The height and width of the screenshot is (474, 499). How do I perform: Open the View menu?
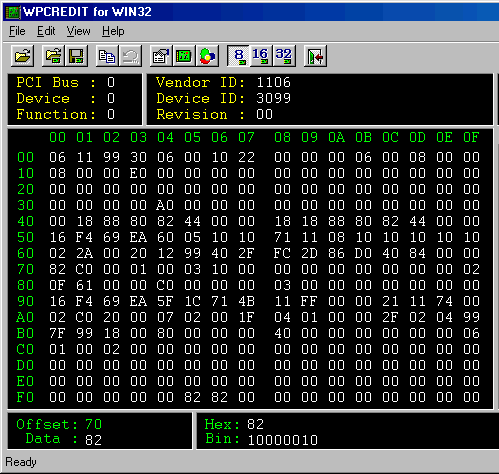point(78,31)
